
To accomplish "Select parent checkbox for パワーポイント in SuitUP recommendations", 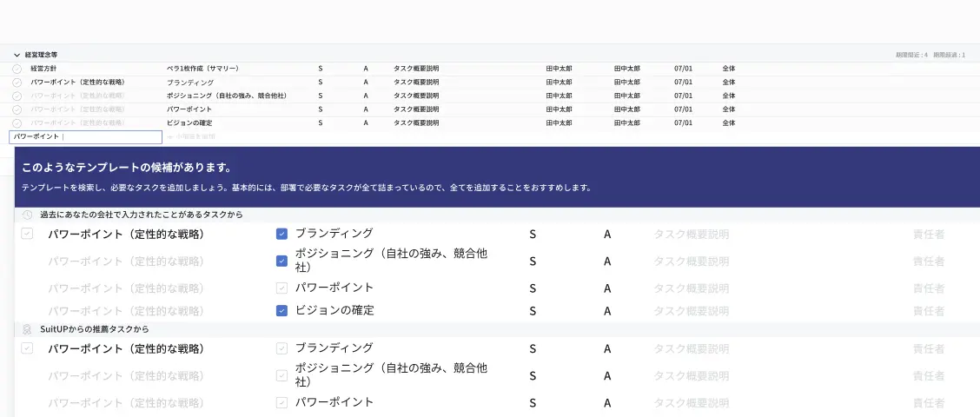I will [27, 348].
